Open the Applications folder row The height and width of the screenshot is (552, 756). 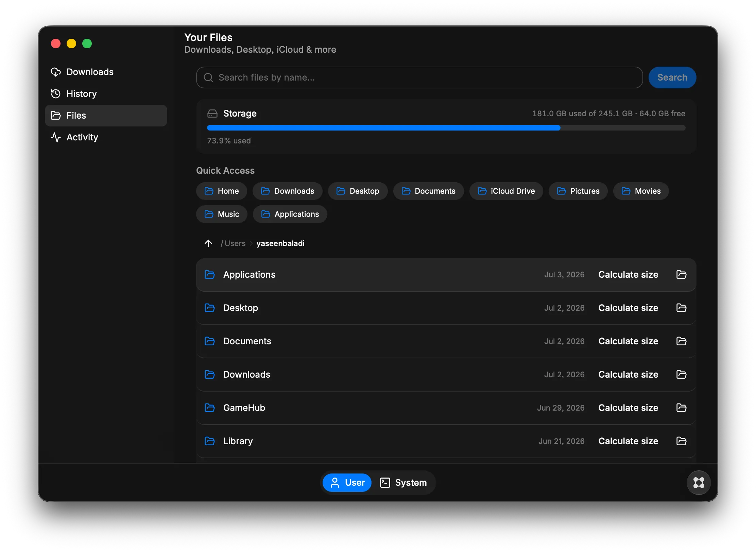pyautogui.click(x=446, y=275)
